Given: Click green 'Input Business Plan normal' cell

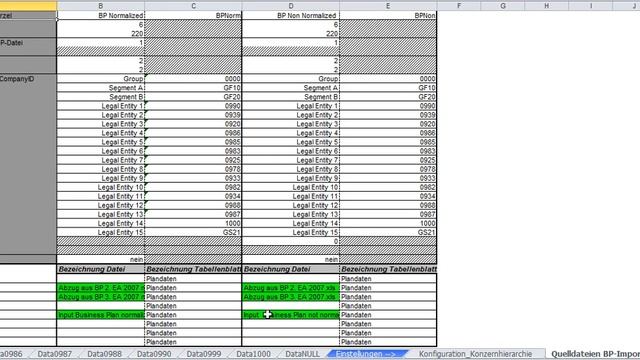Looking at the screenshot, I should (101, 315).
